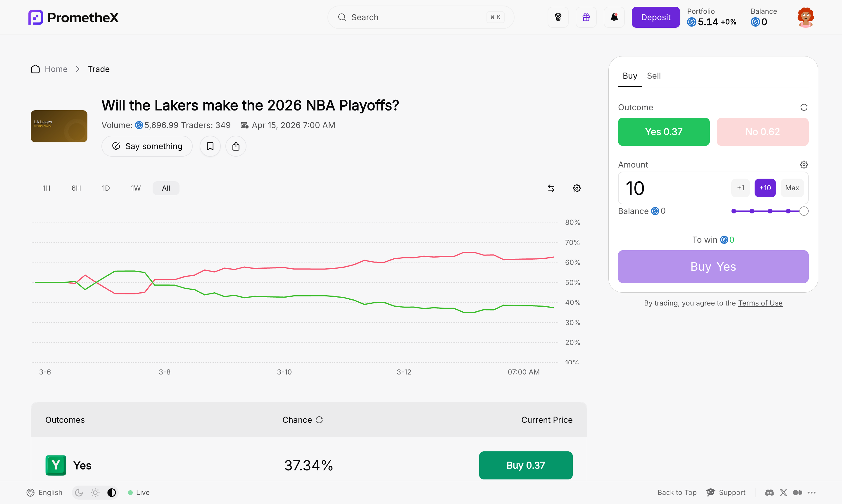Click the amount slider end handle
The image size is (842, 504).
pos(803,211)
